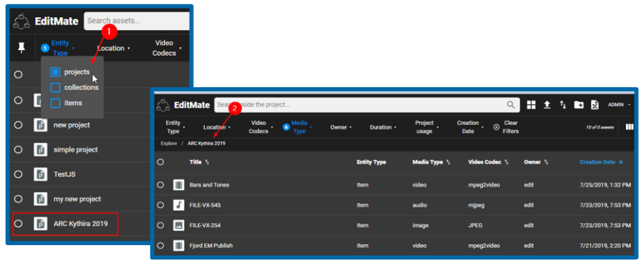Click the video icon of Bars and Tones
The width and height of the screenshot is (644, 263).
coord(178,185)
